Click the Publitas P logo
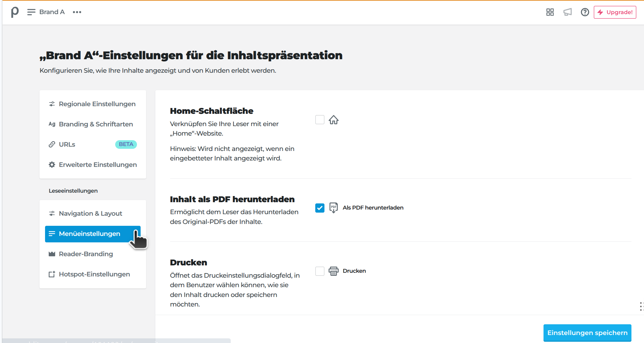 coord(14,12)
